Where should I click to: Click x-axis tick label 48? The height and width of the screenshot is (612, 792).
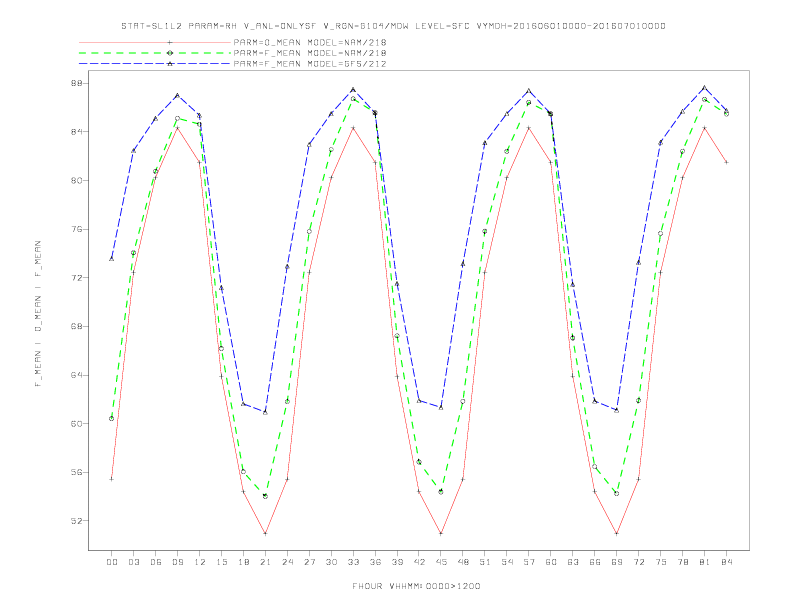[x=463, y=562]
